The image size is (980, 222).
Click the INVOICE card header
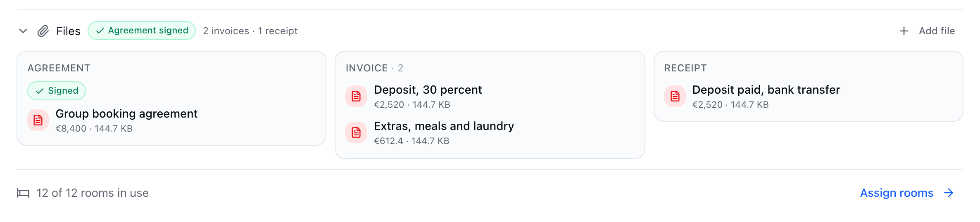click(x=374, y=68)
